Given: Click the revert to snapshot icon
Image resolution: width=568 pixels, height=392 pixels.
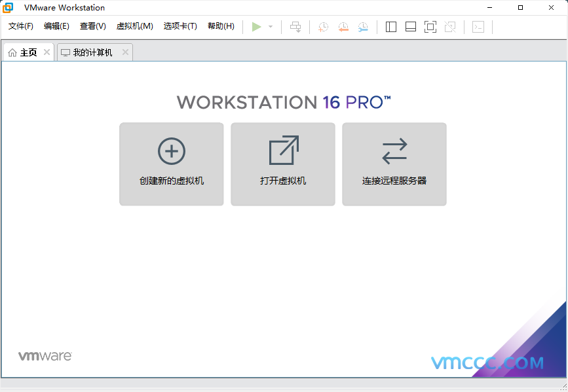Looking at the screenshot, I should click(x=343, y=27).
